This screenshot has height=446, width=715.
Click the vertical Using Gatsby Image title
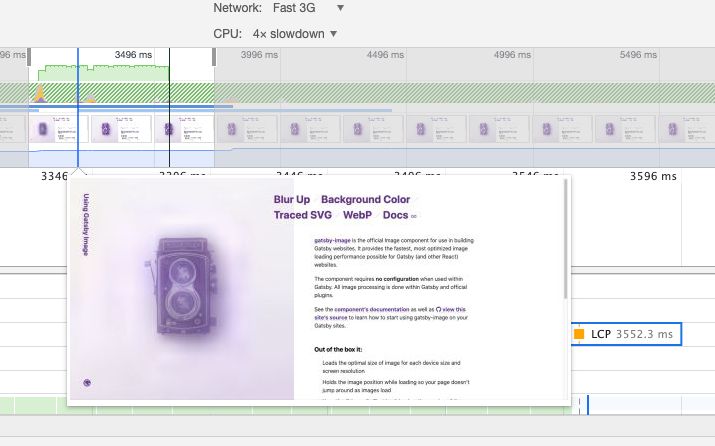pos(86,224)
